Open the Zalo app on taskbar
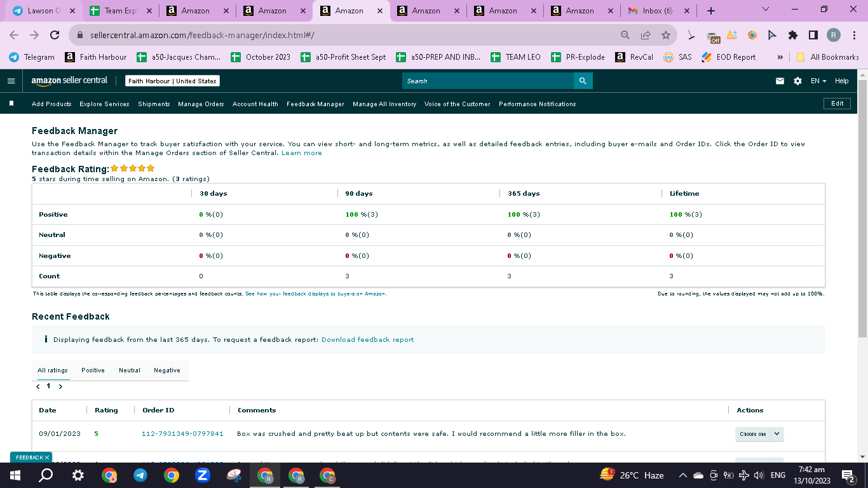868x488 pixels. tap(203, 475)
